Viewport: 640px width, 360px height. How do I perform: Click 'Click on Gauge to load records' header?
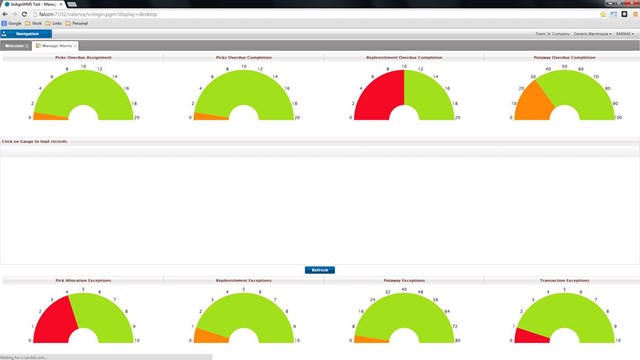click(x=34, y=141)
